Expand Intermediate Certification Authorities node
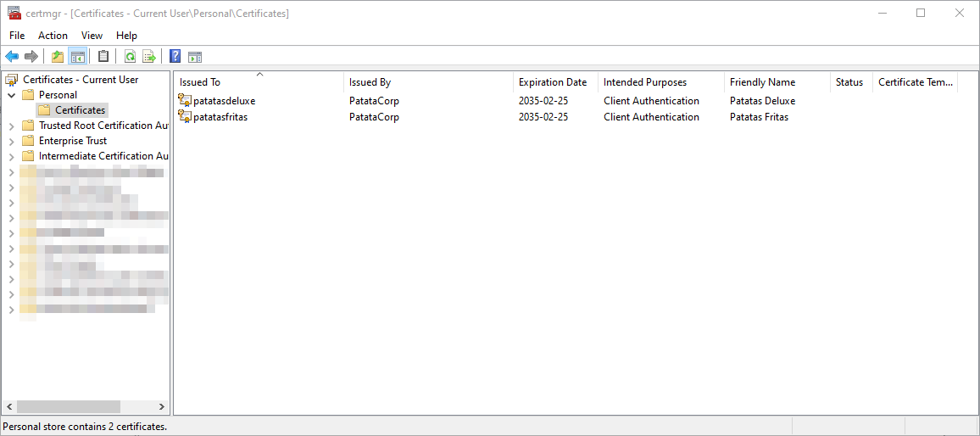 click(12, 156)
